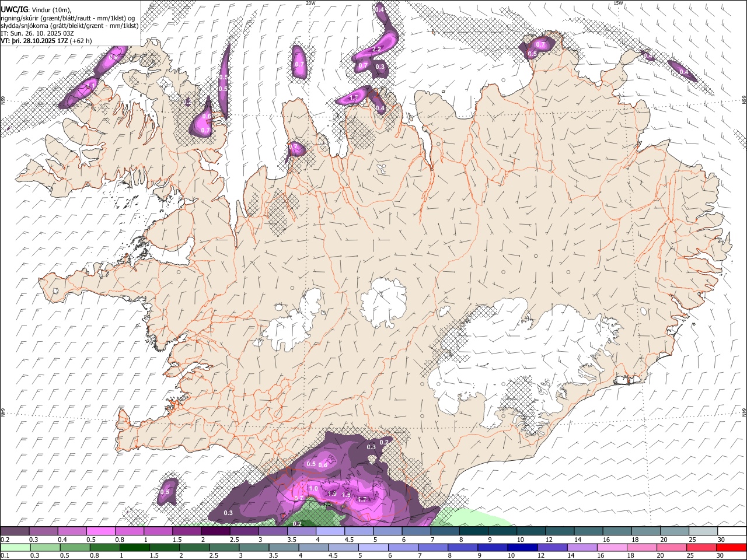Pick bottom-row bright red swatch starting at 30
This screenshot has width=747, height=560.
[732, 547]
